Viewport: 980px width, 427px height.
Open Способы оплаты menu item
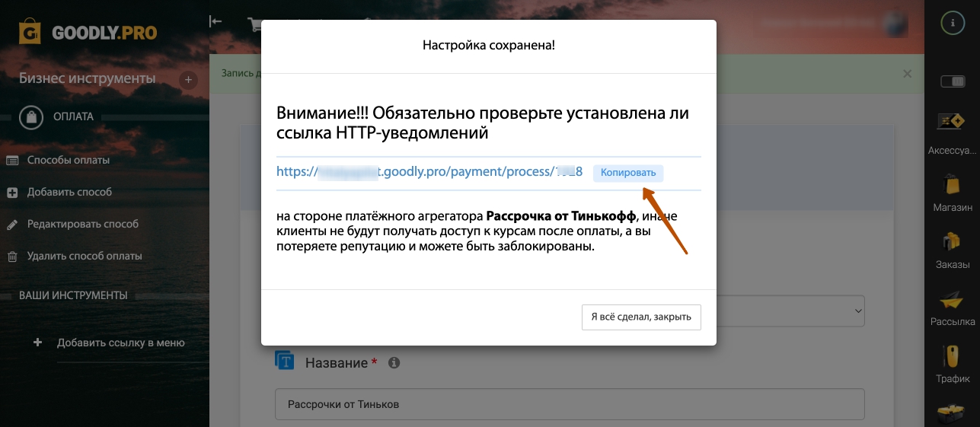(69, 160)
